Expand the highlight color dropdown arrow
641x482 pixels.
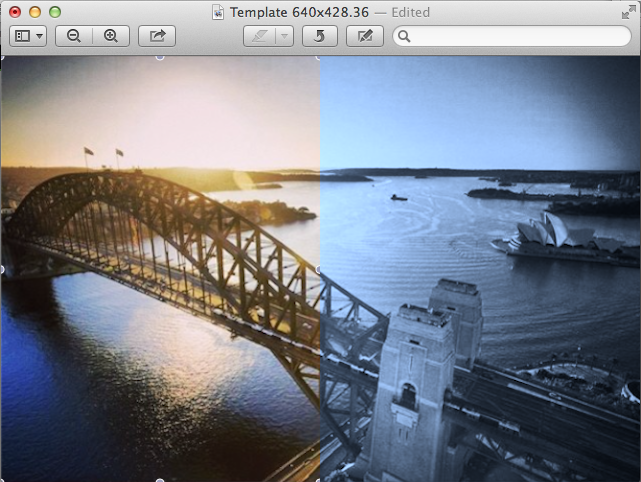(x=285, y=36)
